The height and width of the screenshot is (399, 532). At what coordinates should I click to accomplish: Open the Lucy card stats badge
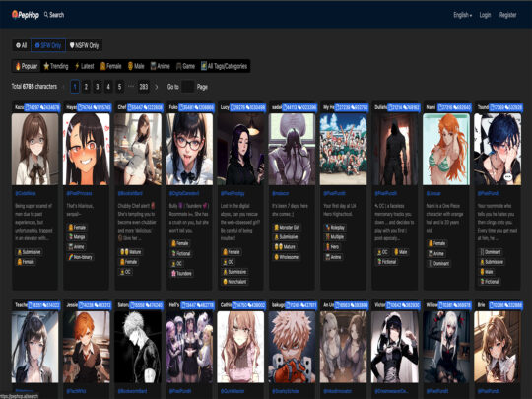[247, 108]
